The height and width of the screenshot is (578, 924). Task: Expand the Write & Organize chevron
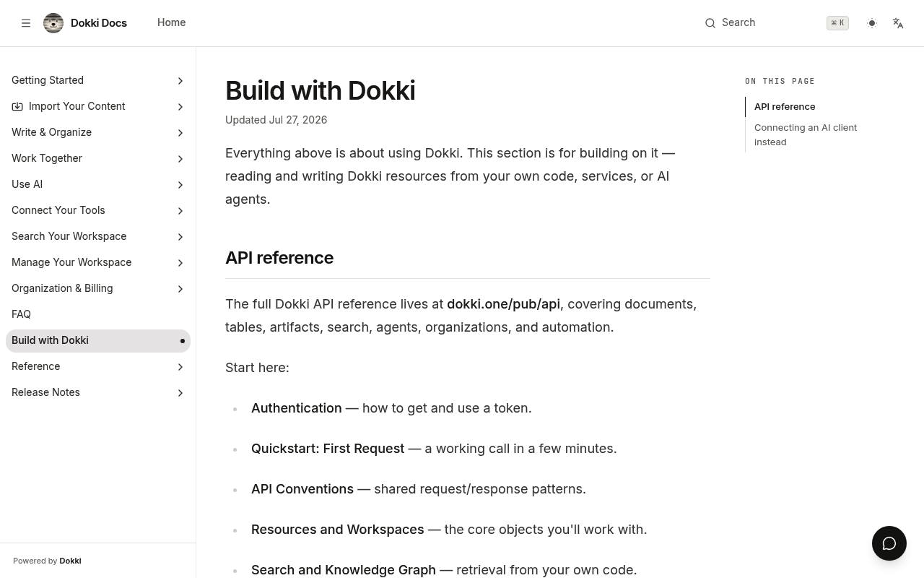[180, 133]
